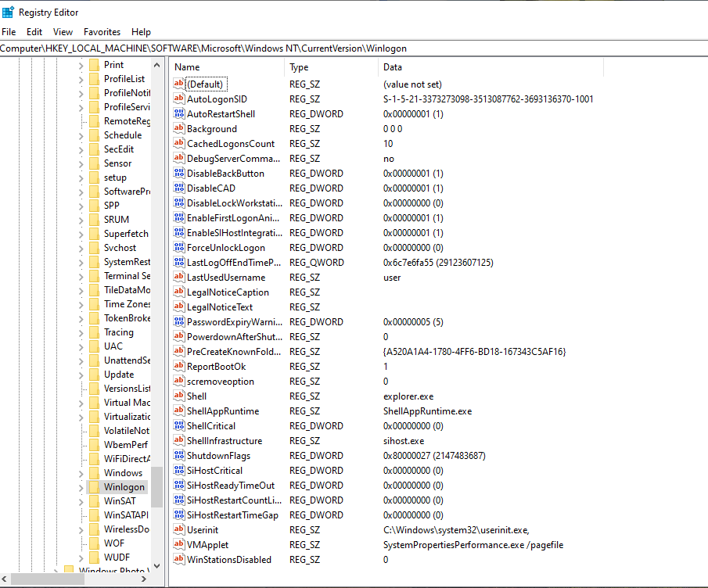
Task: Select the SiHostReadyTimeOut value name
Action: pyautogui.click(x=231, y=486)
